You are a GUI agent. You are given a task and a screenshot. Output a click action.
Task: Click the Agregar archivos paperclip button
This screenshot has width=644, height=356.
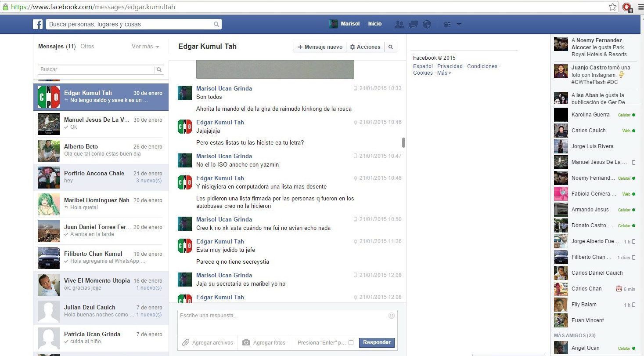(208, 343)
